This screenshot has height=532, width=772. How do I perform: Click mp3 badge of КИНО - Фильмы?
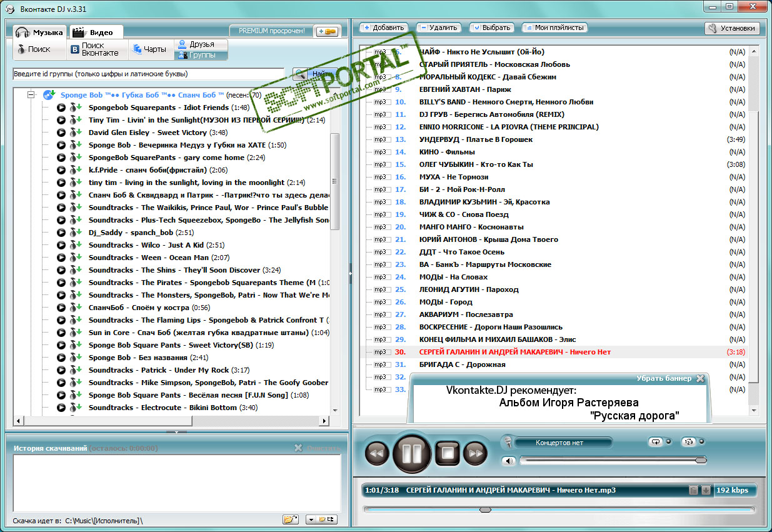point(381,152)
